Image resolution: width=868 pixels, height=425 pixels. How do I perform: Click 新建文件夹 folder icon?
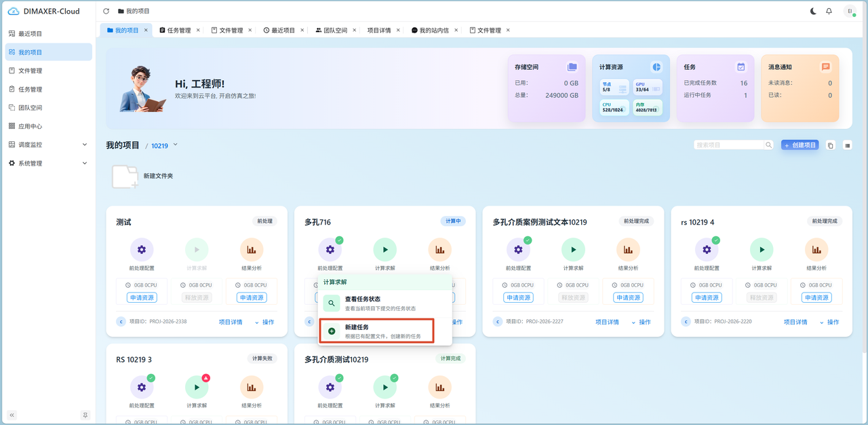point(125,177)
